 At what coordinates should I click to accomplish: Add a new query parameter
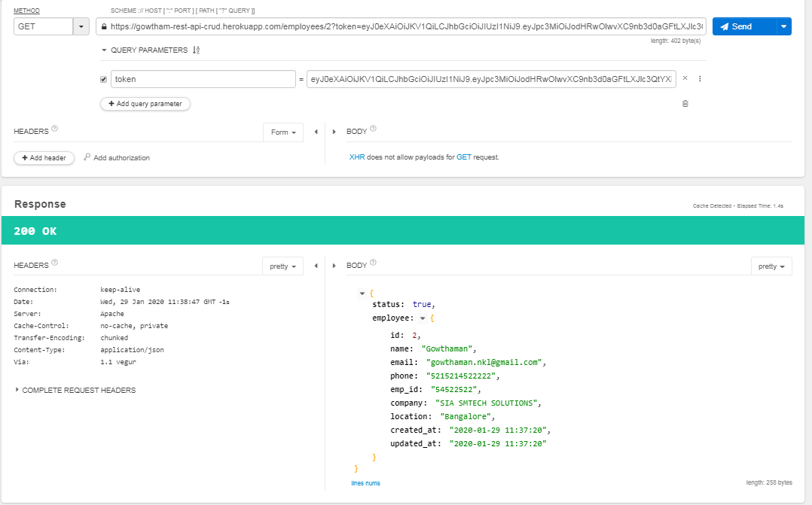point(145,104)
